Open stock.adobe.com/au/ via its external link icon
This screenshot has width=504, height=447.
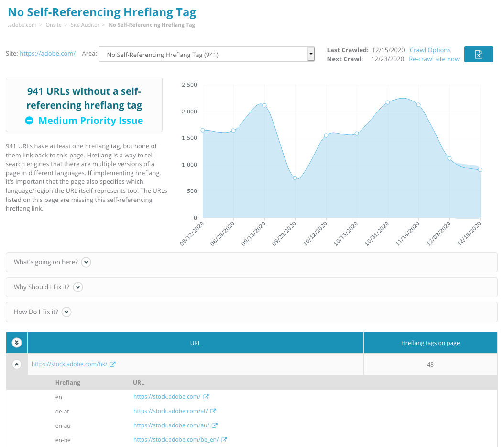(215, 425)
